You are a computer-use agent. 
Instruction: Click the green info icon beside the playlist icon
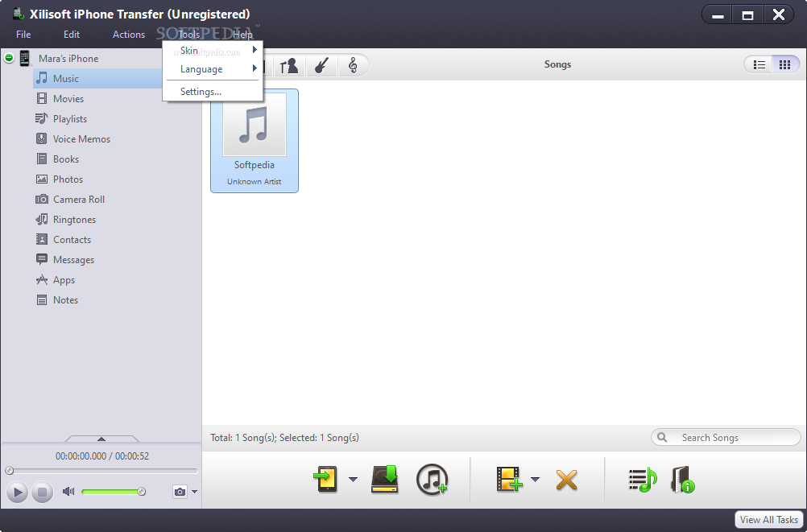pyautogui.click(x=683, y=480)
